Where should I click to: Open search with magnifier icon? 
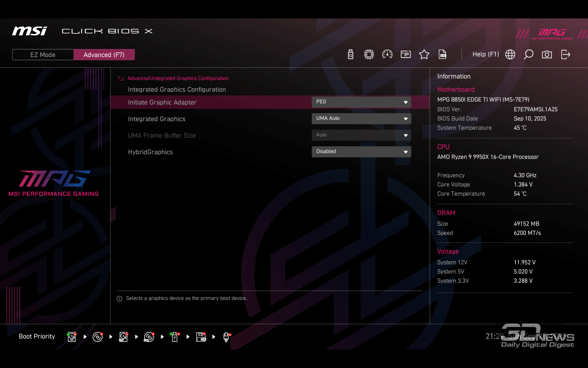pos(529,55)
